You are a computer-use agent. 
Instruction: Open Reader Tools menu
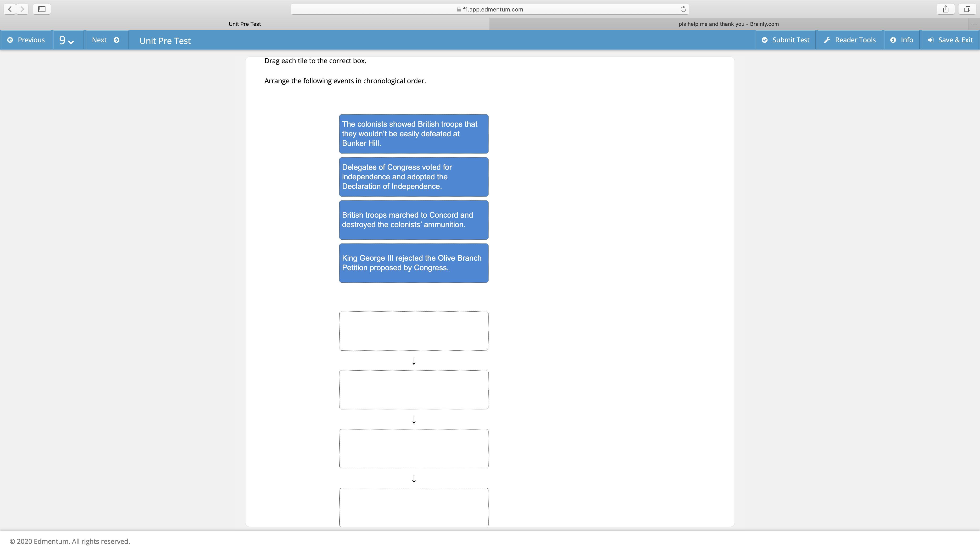coord(850,40)
